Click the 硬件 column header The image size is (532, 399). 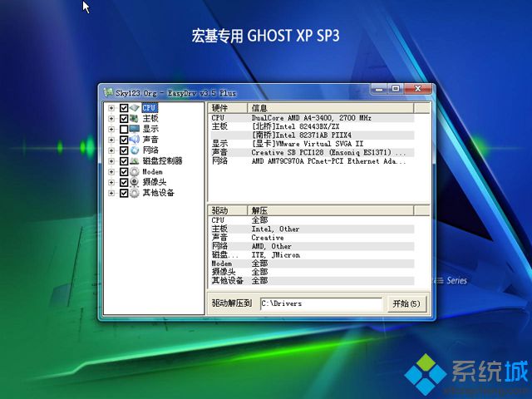click(228, 108)
